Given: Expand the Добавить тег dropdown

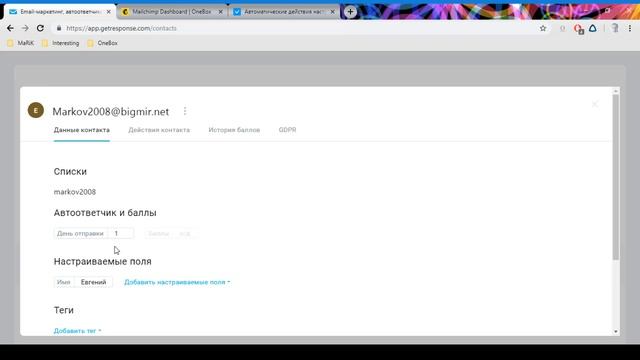Looking at the screenshot, I should pos(78,331).
